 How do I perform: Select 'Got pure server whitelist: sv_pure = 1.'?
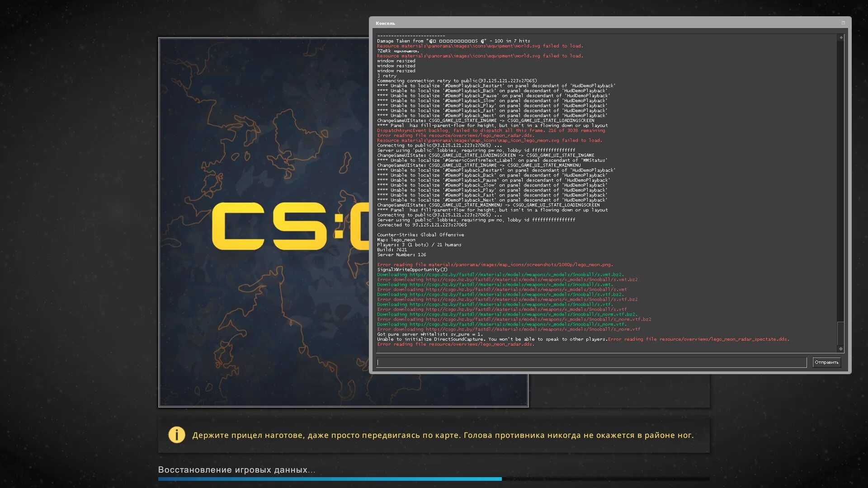[430, 334]
